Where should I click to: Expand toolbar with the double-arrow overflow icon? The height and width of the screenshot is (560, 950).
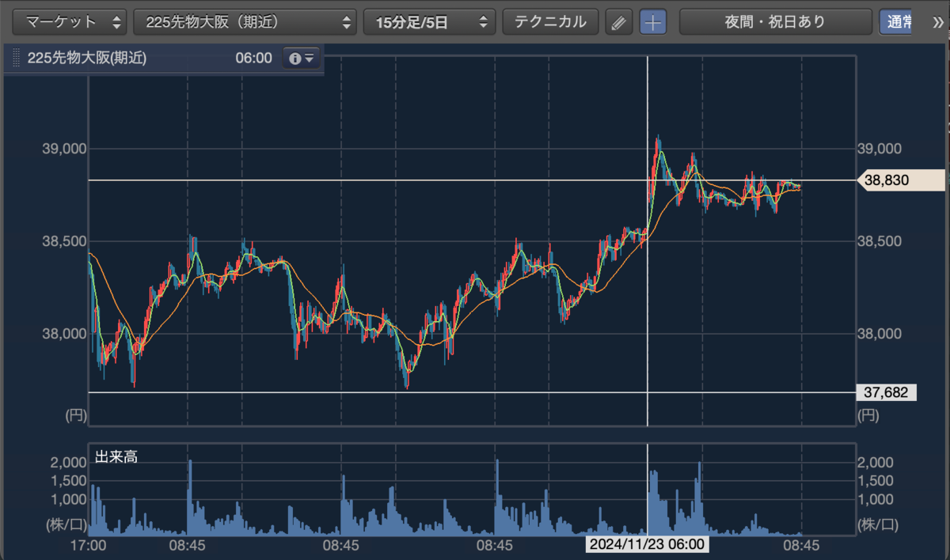click(x=939, y=22)
